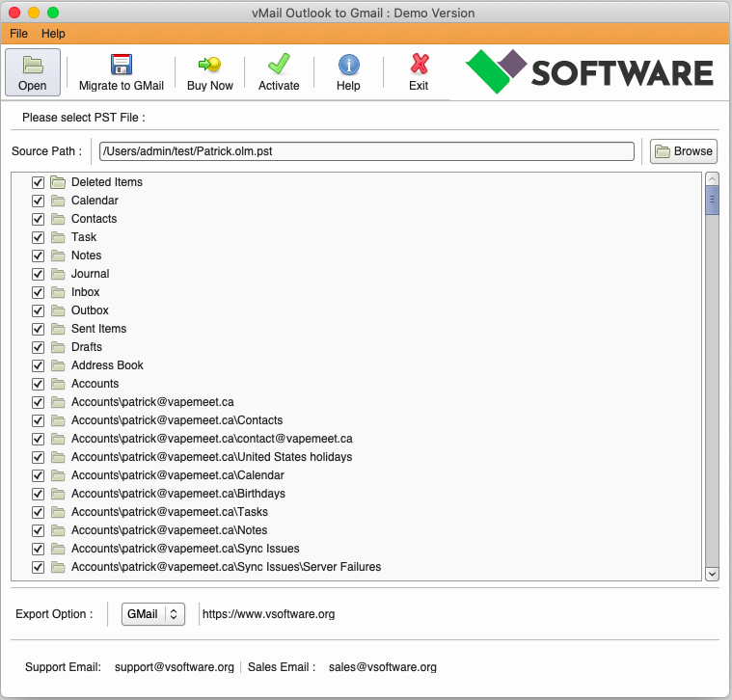The width and height of the screenshot is (732, 700).
Task: Click the Help info toolbar icon
Action: (349, 65)
